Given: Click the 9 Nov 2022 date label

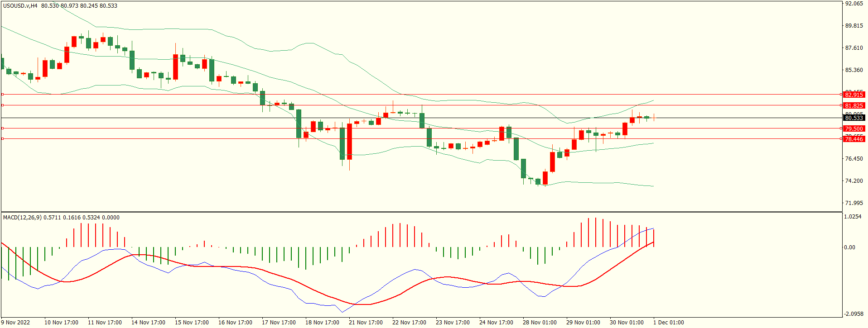Looking at the screenshot, I should pos(15,323).
